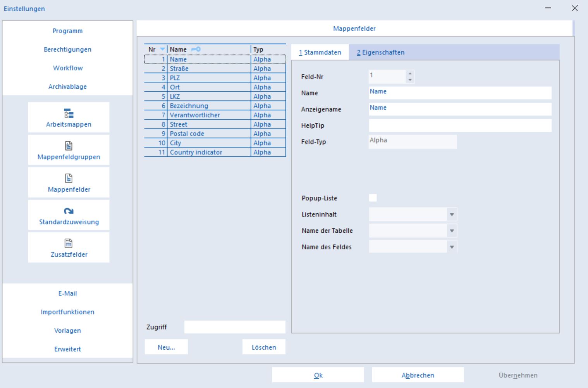Click the Feld-Typ field showing Alpha

(413, 142)
